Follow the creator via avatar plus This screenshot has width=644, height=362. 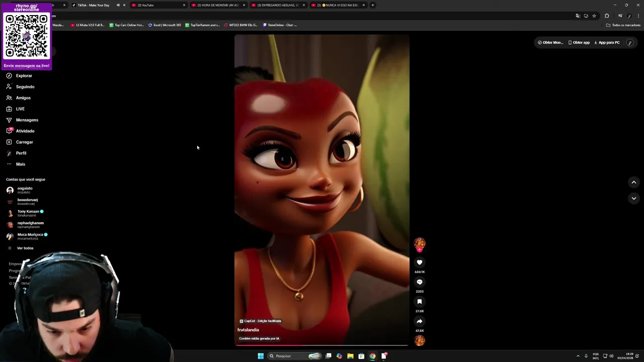[420, 249]
